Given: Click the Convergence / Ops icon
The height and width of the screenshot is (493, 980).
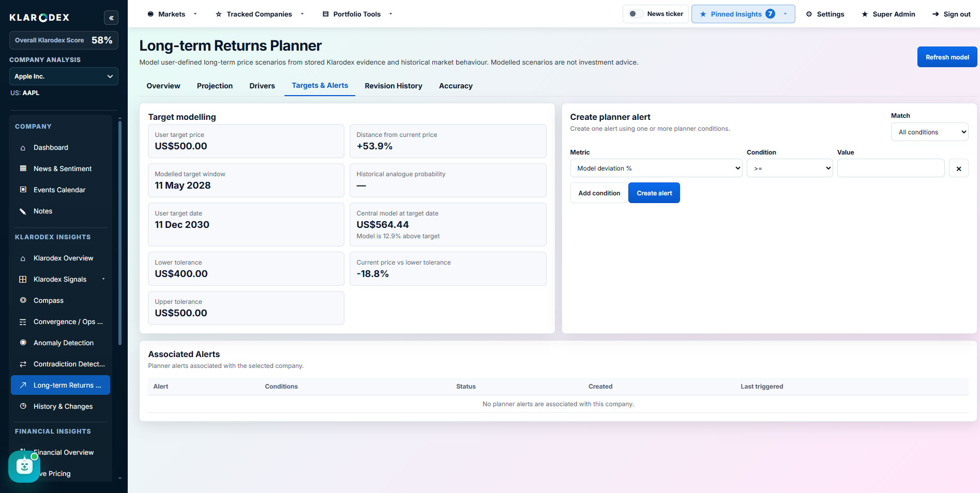Looking at the screenshot, I should 23,322.
